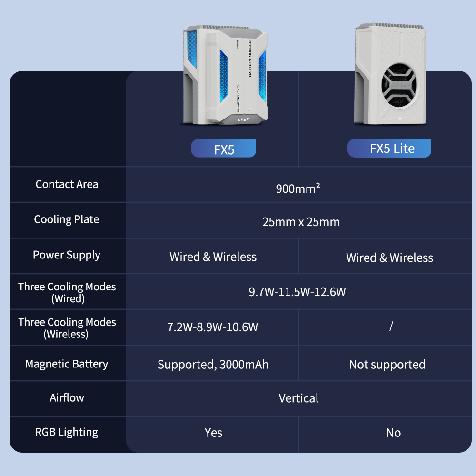476x476 pixels.
Task: Click the 7.2W-8.9W-10.6W wireless modes value
Action: pos(213,327)
